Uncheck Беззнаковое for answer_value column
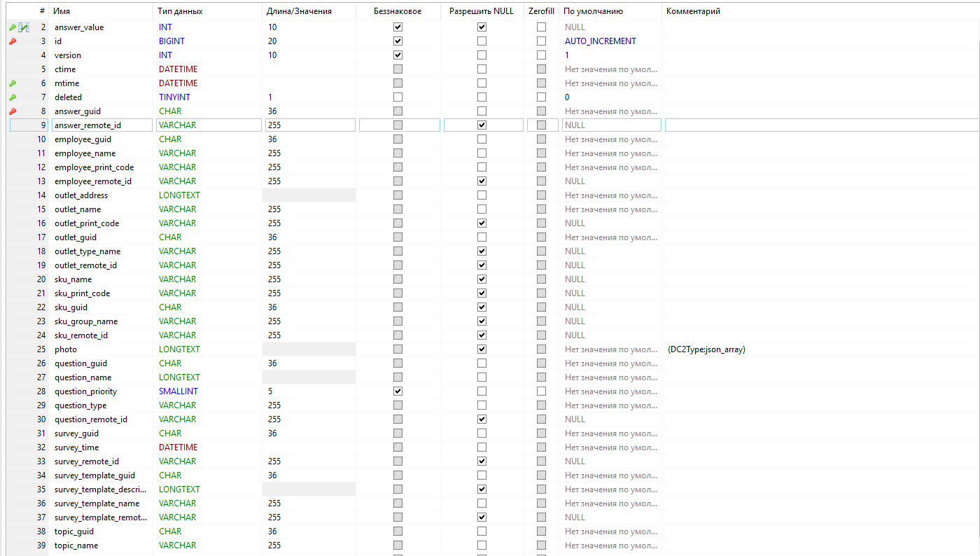The image size is (980, 556). 398,27
